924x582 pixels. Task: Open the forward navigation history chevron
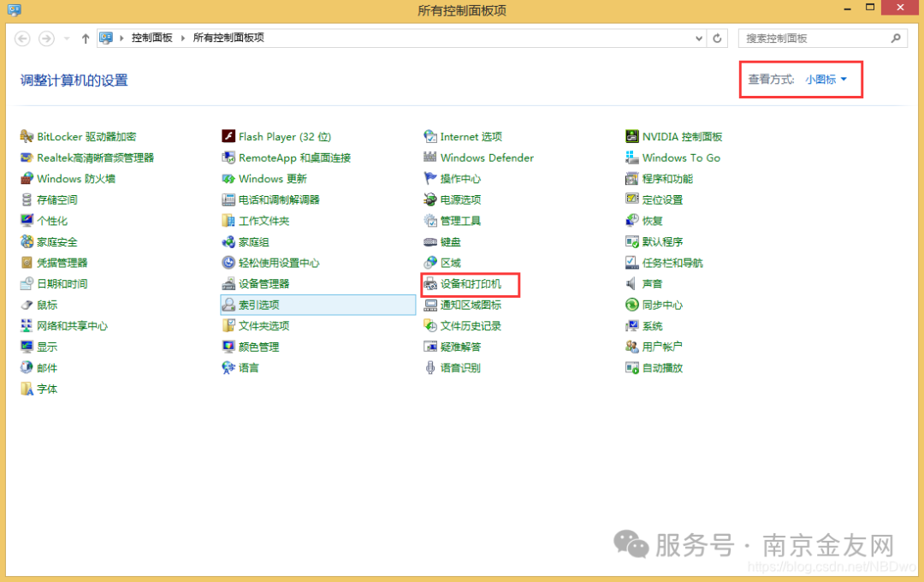click(65, 38)
